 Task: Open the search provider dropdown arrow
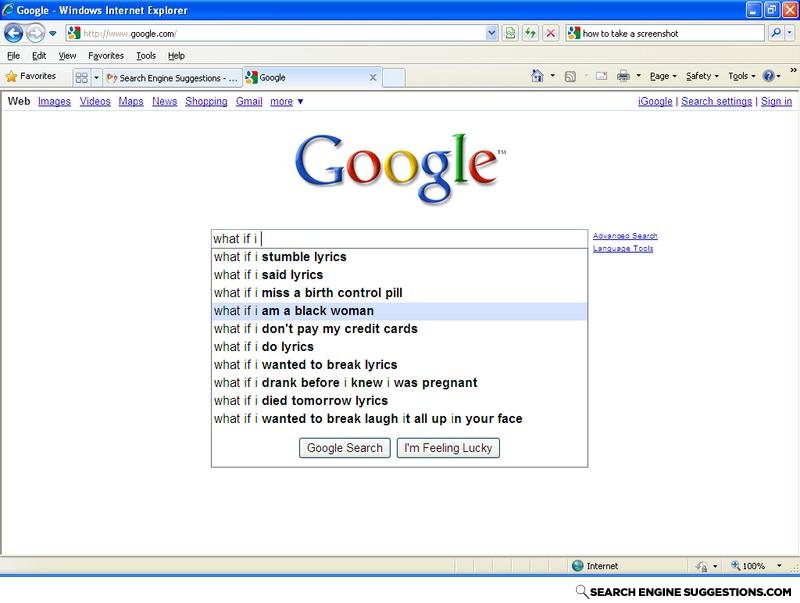[790, 34]
